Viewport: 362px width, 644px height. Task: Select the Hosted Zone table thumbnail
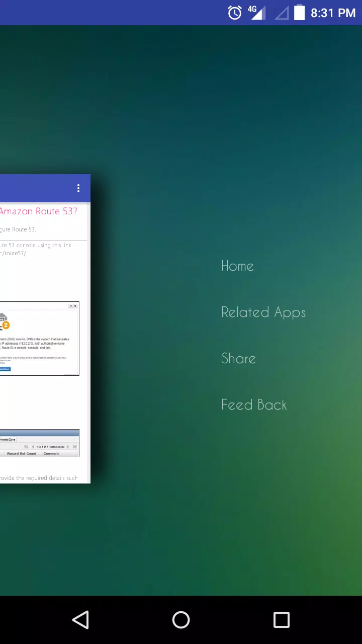39,443
